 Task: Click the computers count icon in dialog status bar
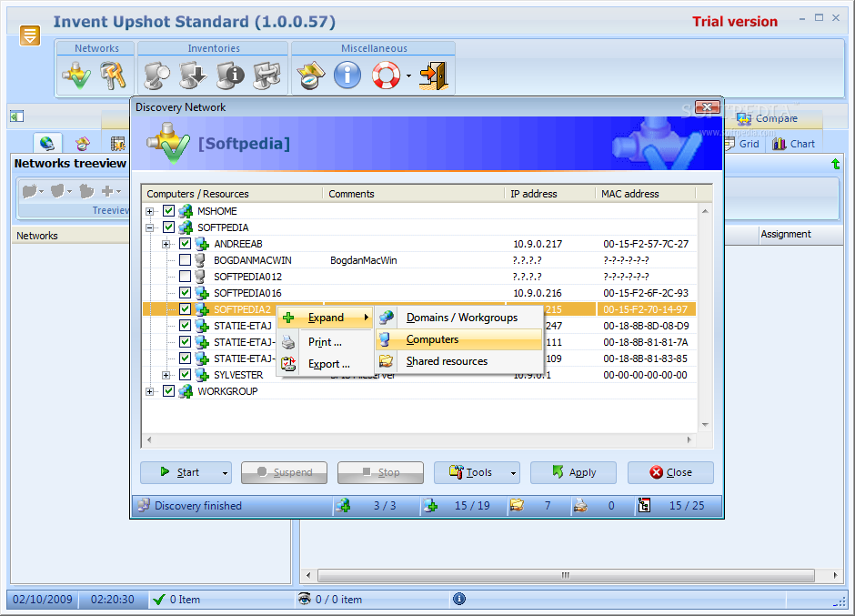pyautogui.click(x=431, y=505)
